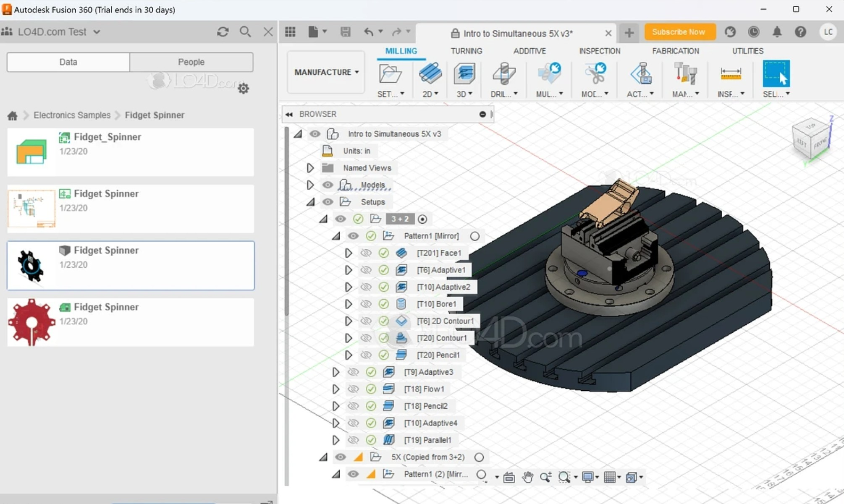Screen dimensions: 844x504
Task: Expand the [T10] Adaptive2 operation
Action: pos(348,287)
